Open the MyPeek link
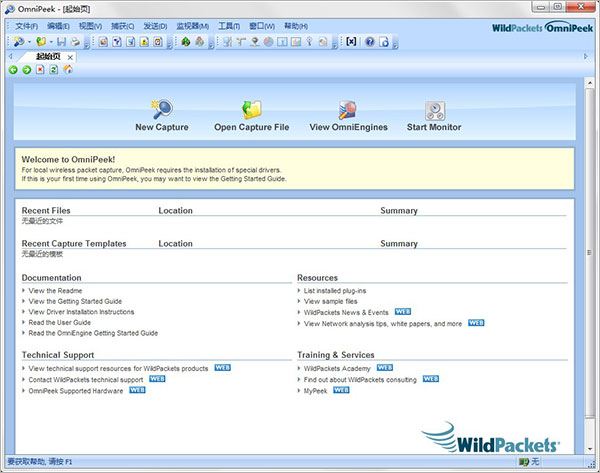This screenshot has width=600, height=473. [x=315, y=391]
